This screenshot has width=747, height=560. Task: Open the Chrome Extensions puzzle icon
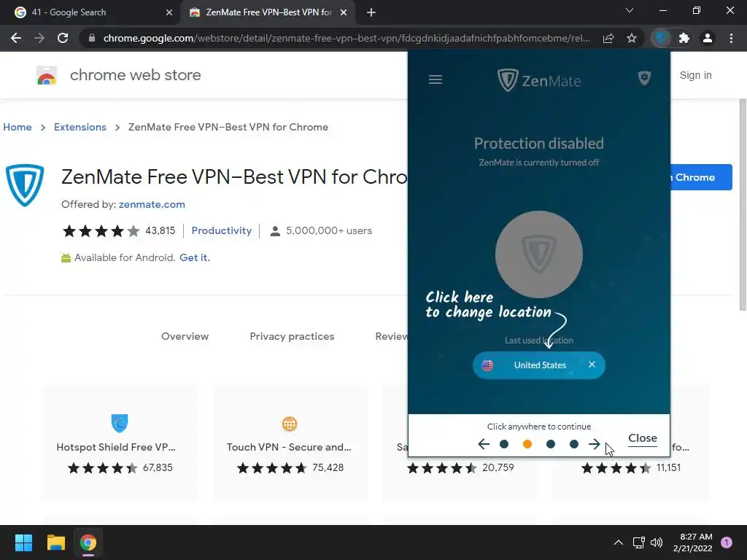684,38
